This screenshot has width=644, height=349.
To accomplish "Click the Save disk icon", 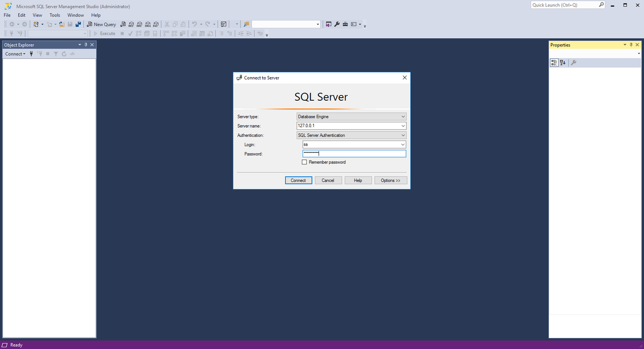I will click(70, 24).
